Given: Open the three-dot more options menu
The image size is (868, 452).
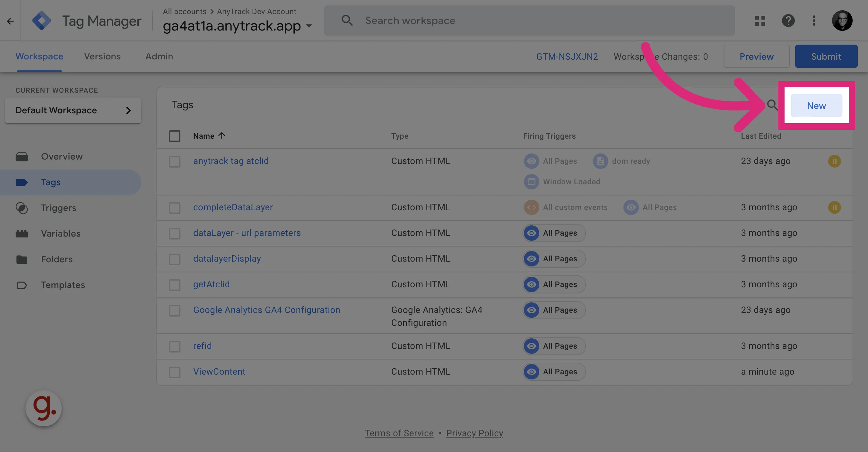Looking at the screenshot, I should pos(814,21).
